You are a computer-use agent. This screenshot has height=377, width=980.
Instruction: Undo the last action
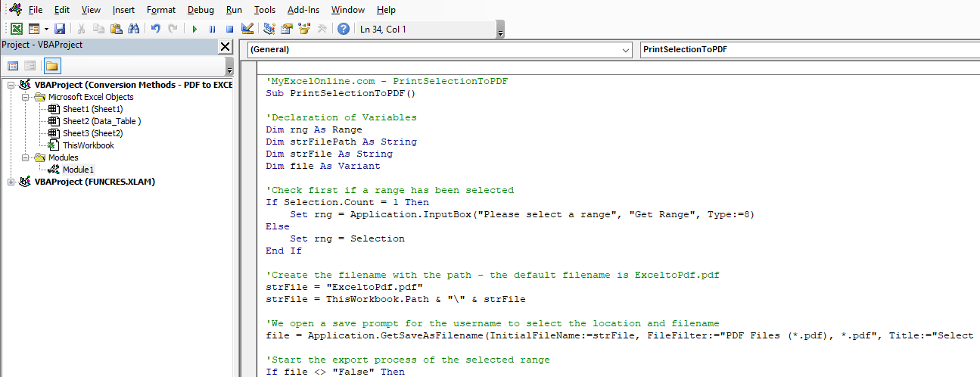coord(156,29)
